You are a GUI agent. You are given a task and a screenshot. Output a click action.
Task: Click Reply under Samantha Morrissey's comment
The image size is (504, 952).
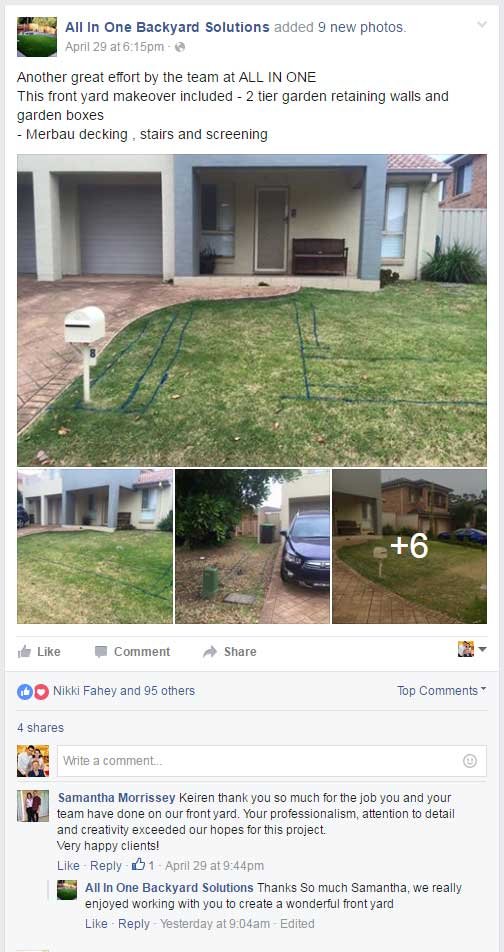tap(106, 865)
